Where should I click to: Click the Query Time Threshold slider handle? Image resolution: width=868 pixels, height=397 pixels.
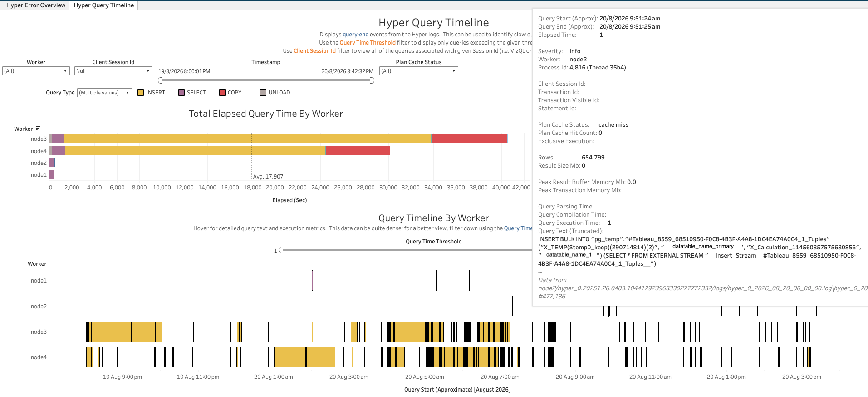pos(281,250)
